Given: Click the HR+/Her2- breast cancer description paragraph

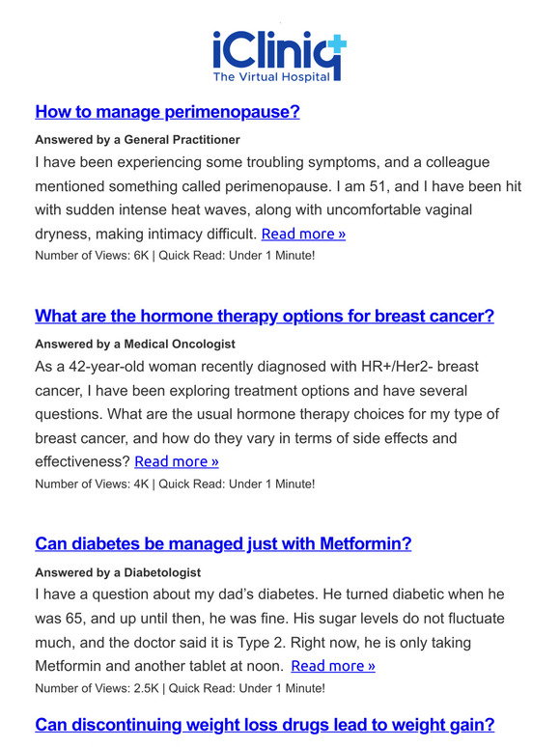Looking at the screenshot, I should (266, 414).
